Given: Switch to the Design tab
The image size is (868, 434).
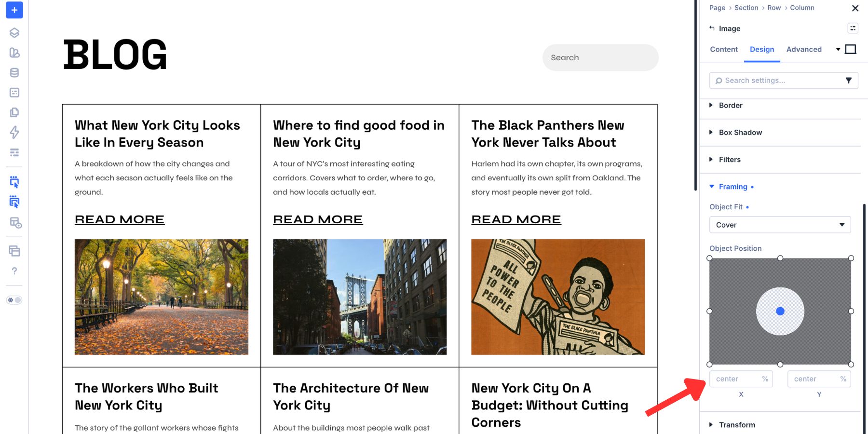Looking at the screenshot, I should pos(762,49).
